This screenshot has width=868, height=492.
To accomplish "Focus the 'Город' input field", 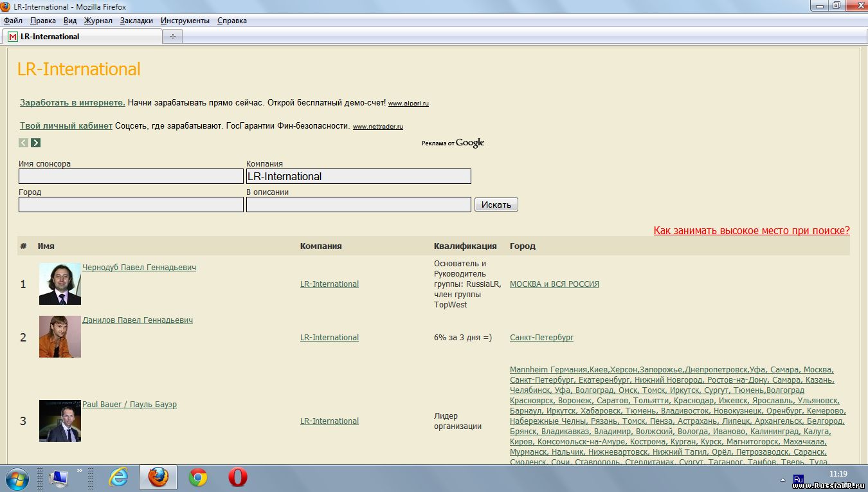I will tap(131, 205).
